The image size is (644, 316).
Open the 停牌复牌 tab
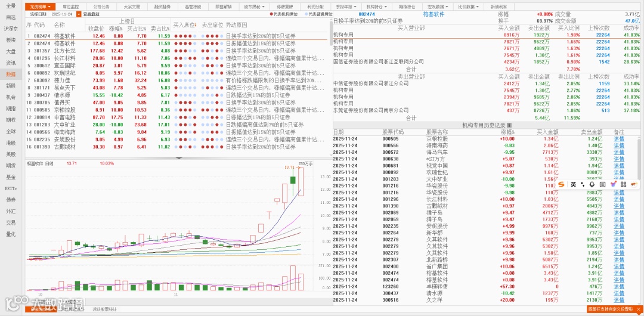[x=285, y=7]
